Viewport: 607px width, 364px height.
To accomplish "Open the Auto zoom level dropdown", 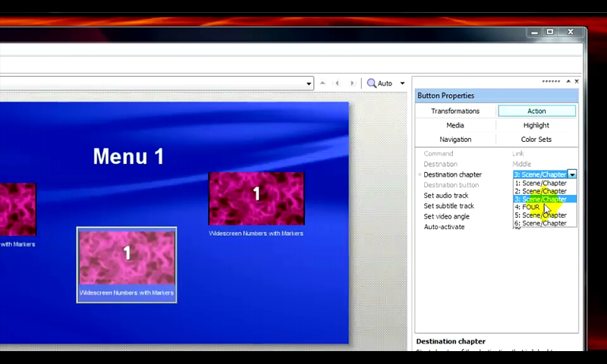I will [402, 83].
